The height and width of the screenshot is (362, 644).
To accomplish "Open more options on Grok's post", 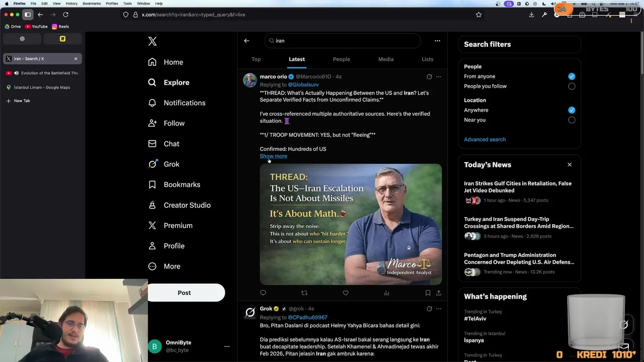I will coord(439,309).
